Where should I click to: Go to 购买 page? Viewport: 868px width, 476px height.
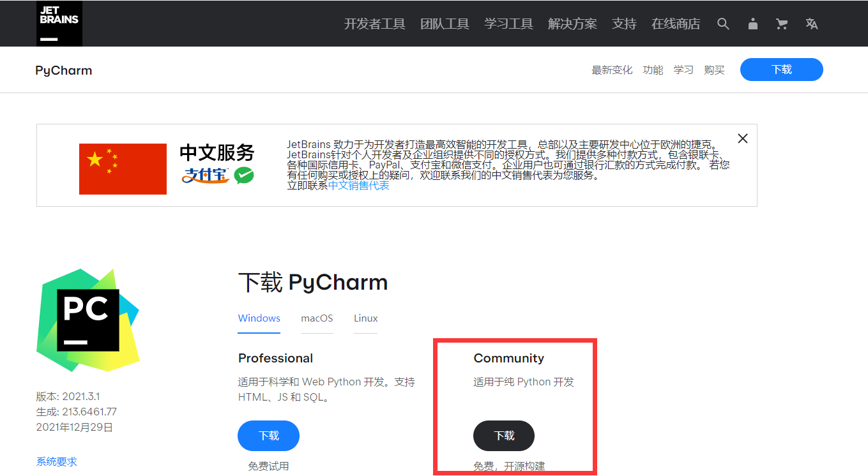click(714, 70)
